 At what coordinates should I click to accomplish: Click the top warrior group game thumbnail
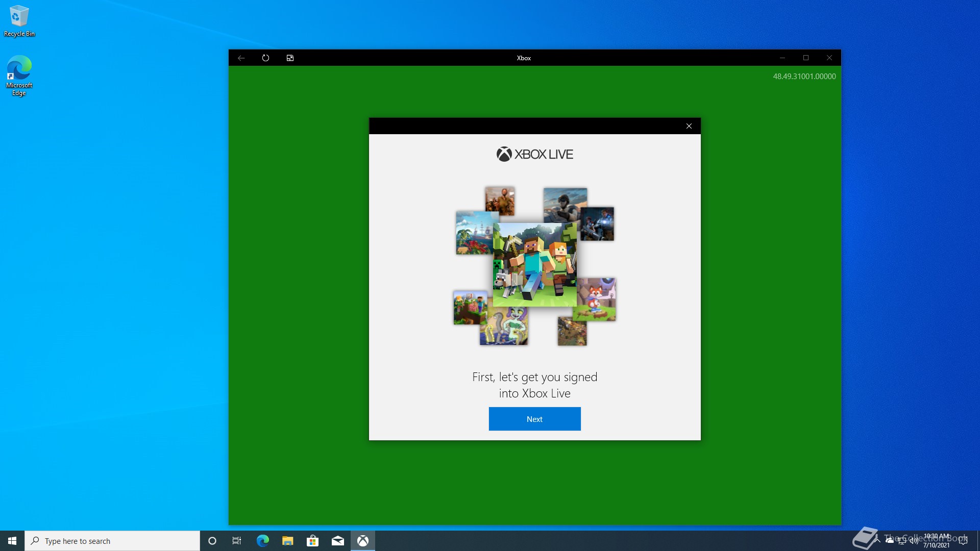point(500,201)
